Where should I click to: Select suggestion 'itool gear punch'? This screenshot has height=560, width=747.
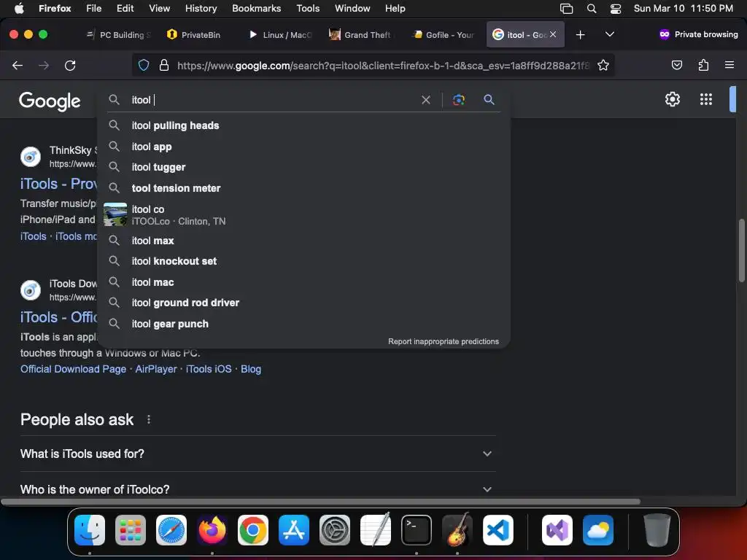(303, 324)
